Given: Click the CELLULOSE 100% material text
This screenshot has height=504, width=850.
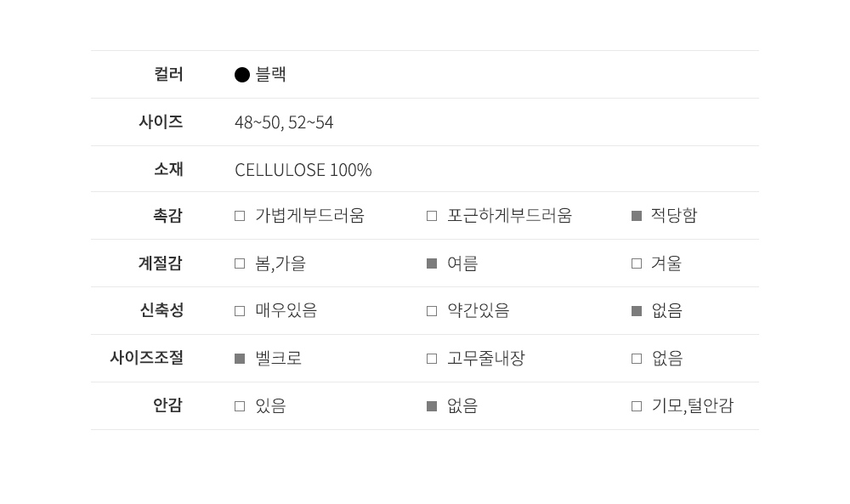Looking at the screenshot, I should (303, 170).
